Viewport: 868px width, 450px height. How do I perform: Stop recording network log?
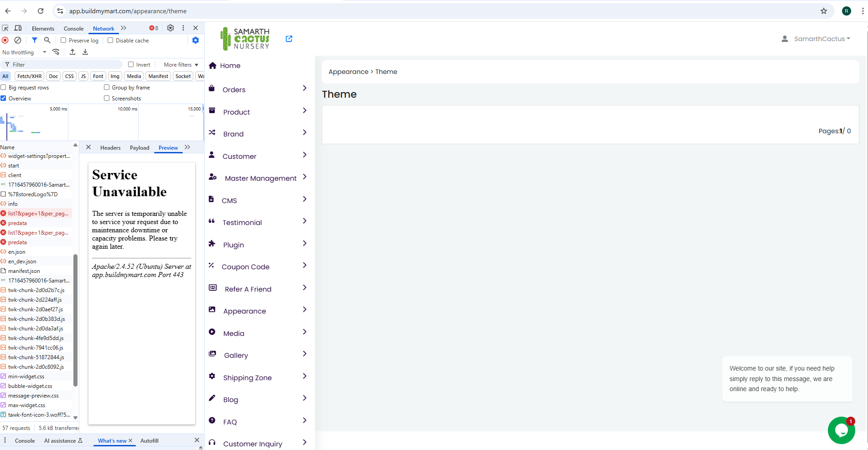5,40
